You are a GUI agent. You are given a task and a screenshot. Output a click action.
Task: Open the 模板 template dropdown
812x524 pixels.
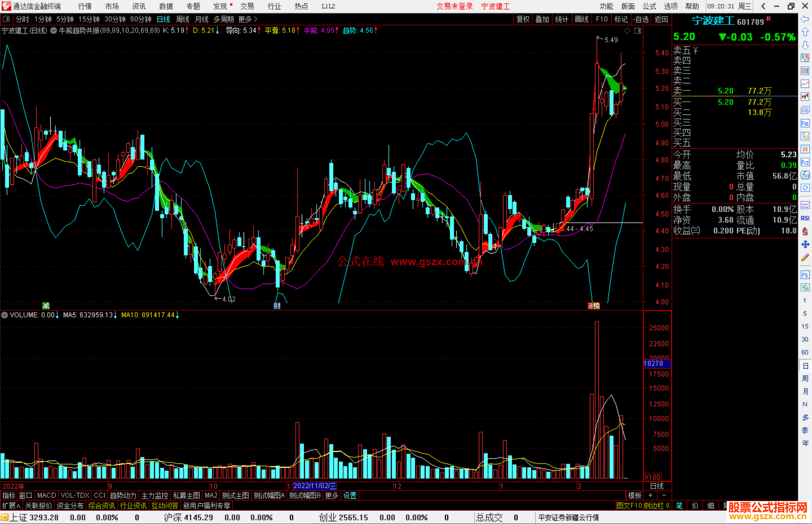635,495
